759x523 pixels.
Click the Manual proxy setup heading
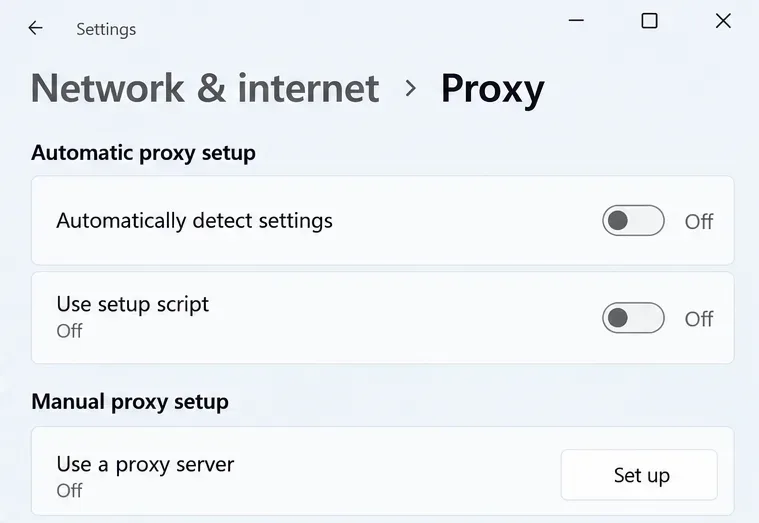[x=130, y=402]
